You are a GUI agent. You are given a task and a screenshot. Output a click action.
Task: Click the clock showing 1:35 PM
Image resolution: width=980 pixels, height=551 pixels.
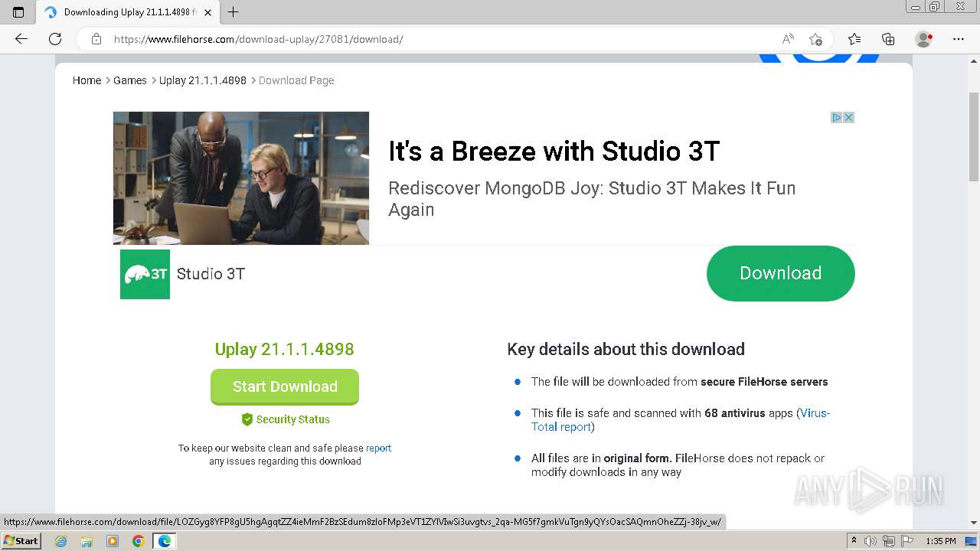(941, 541)
